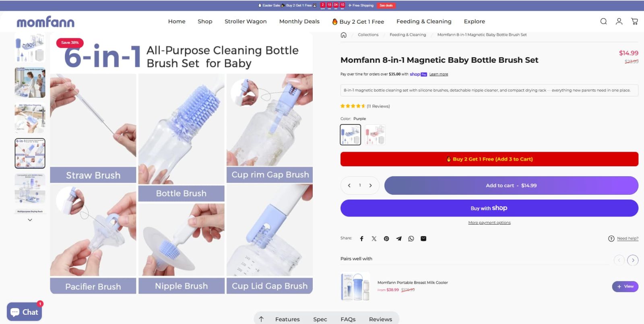Share the product on X
The image size is (644, 324).
point(374,238)
